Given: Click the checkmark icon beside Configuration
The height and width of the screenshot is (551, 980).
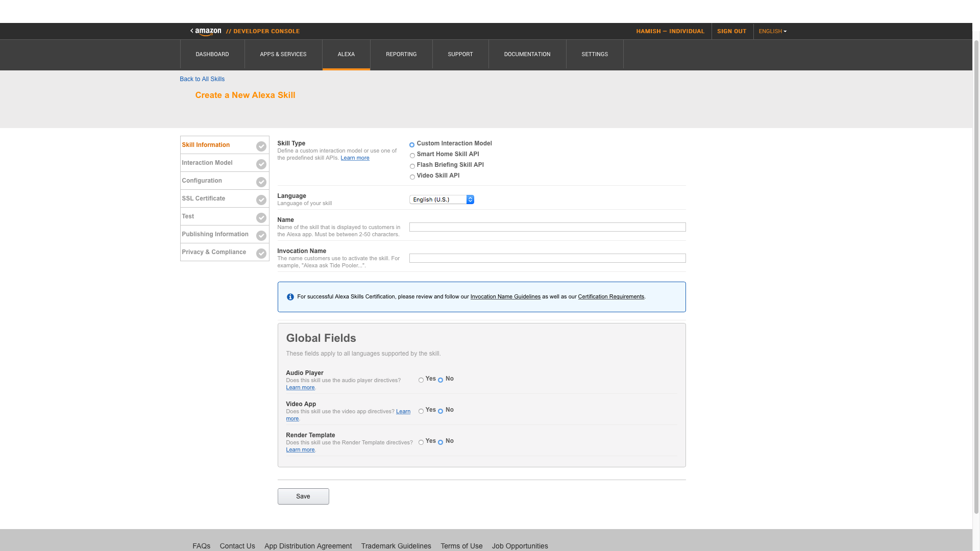Looking at the screenshot, I should coord(261,182).
